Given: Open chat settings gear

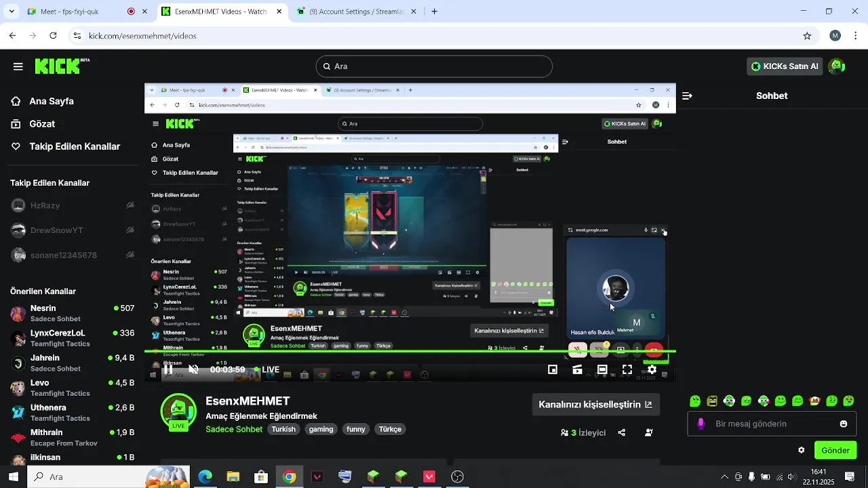Looking at the screenshot, I should [x=802, y=450].
